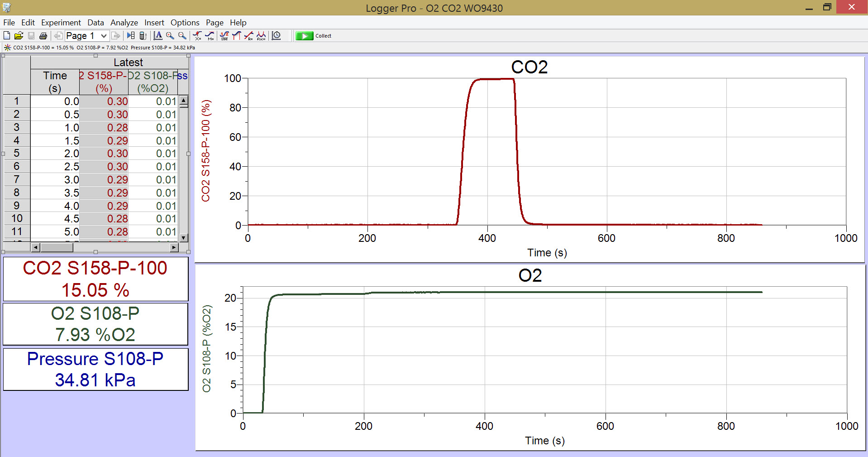
Task: Print the current page
Action: (43, 35)
